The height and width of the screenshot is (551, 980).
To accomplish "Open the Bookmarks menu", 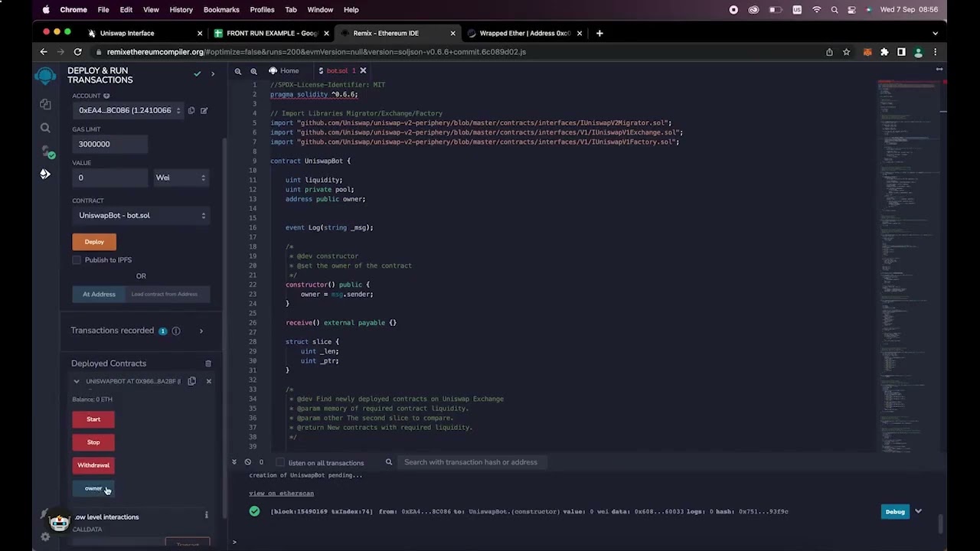I will (x=221, y=9).
